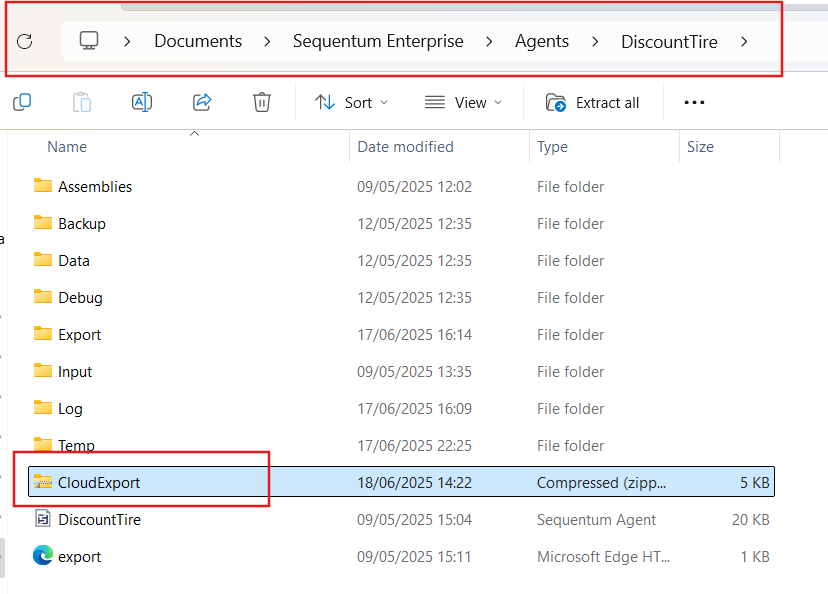Sort files by Name column header
This screenshot has width=828, height=594.
coord(67,146)
